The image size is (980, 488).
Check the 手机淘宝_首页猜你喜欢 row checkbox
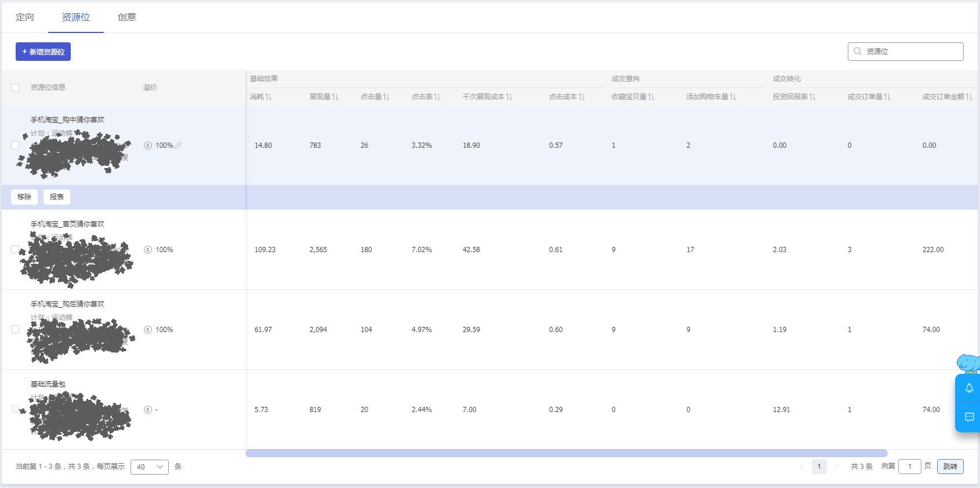click(x=15, y=249)
